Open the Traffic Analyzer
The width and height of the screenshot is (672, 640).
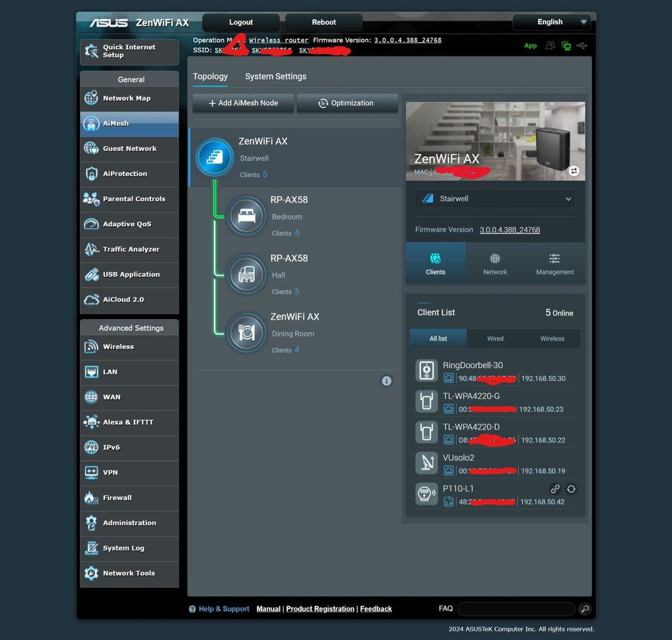[x=128, y=250]
